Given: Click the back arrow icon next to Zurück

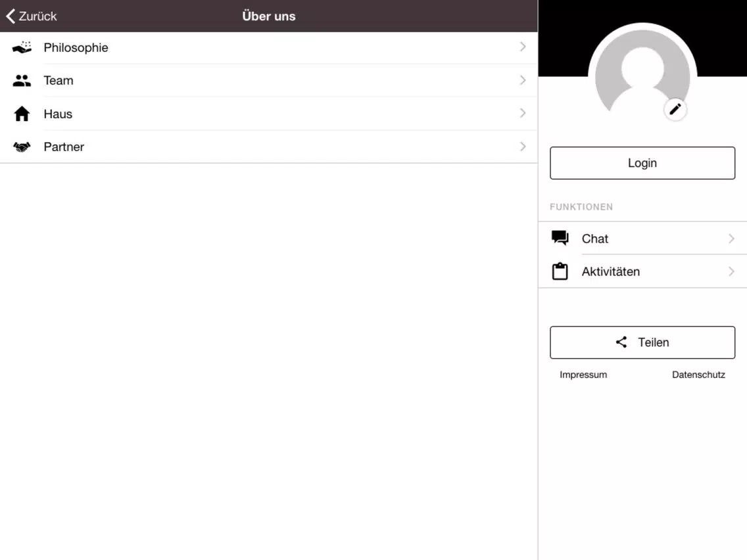Looking at the screenshot, I should [11, 16].
